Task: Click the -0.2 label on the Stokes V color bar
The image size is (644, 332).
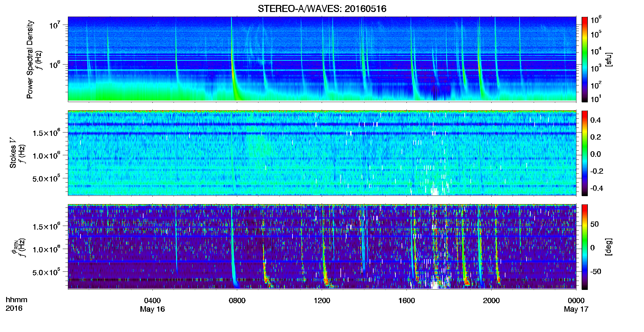Action: click(x=597, y=171)
